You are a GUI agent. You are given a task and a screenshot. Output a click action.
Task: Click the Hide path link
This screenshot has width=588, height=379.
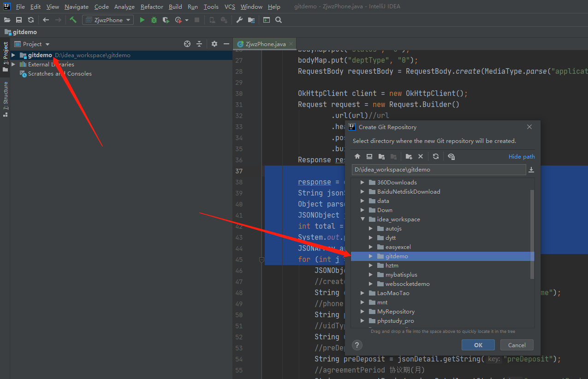coord(522,157)
